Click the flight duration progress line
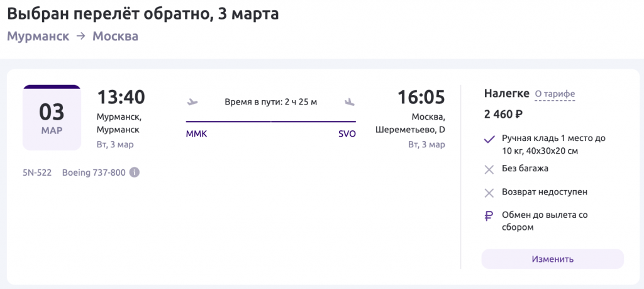The image size is (644, 289). point(270,121)
